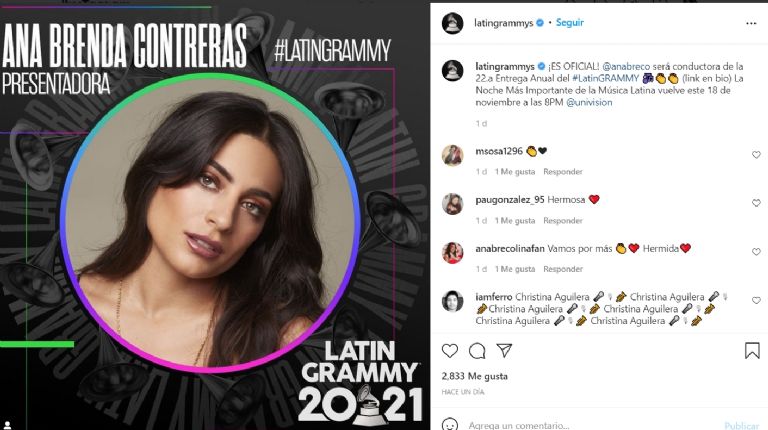768x430 pixels.
Task: Open the @anabreco mention link
Action: click(626, 66)
